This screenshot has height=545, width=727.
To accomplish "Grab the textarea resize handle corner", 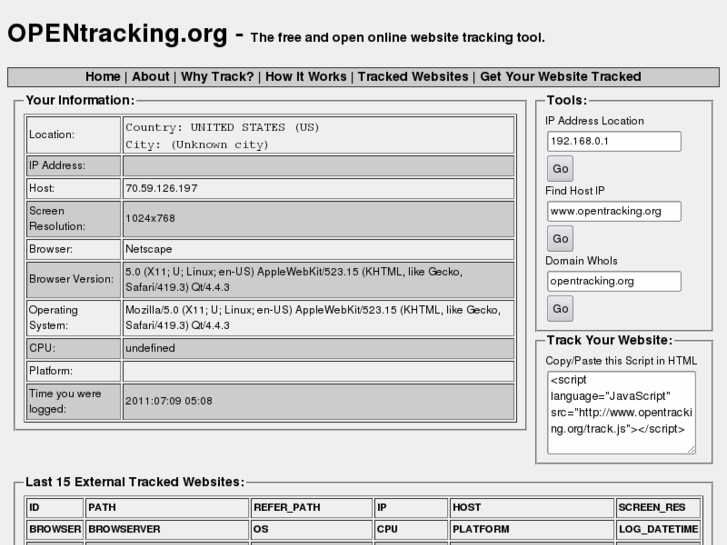I will click(691, 449).
